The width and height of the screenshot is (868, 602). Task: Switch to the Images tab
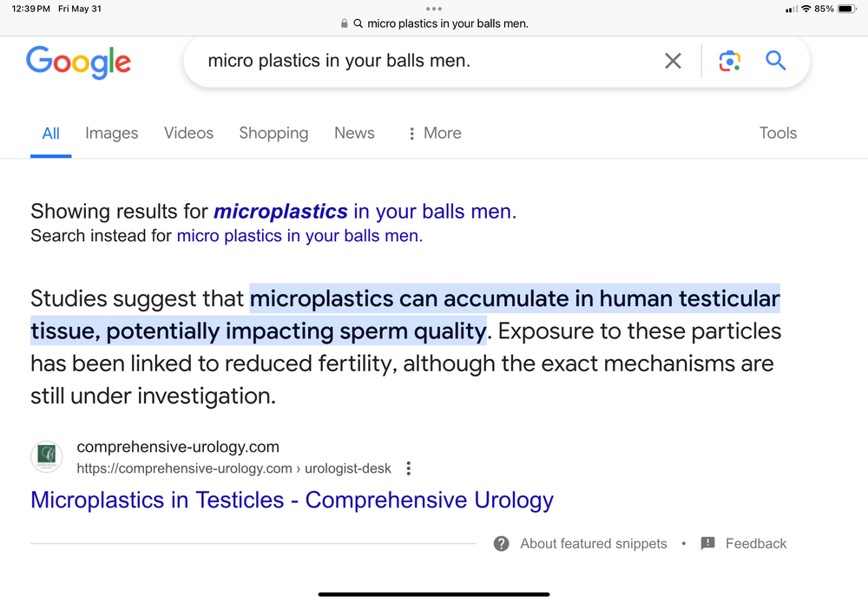click(112, 133)
